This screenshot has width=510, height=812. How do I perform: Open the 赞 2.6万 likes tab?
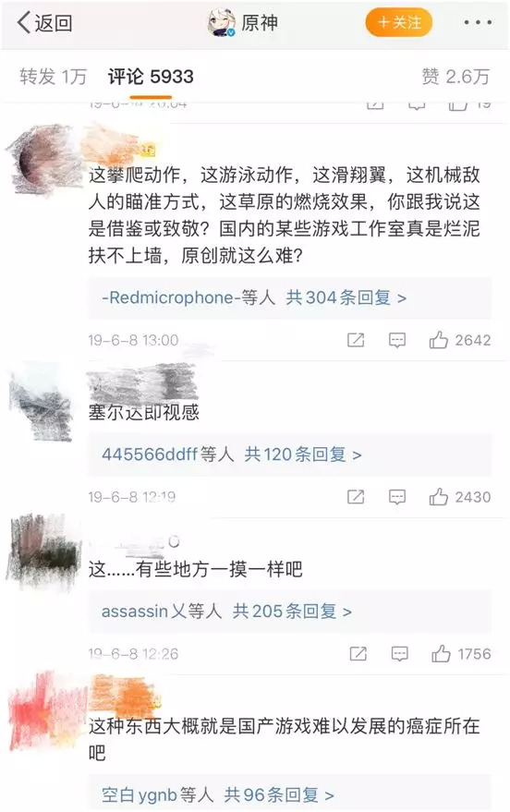coord(455,77)
